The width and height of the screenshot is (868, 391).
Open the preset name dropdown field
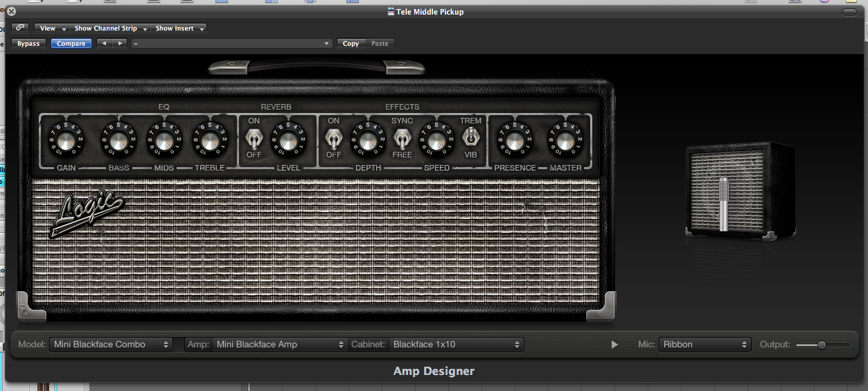232,43
